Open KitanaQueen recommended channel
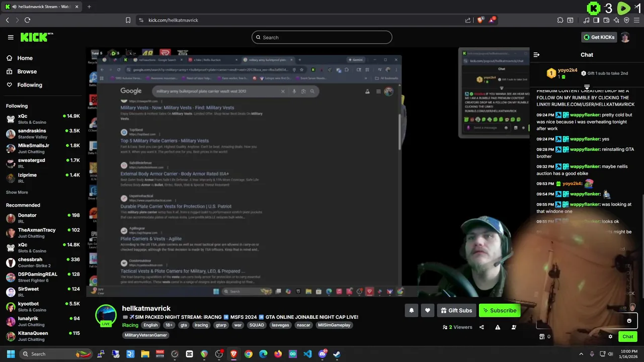This screenshot has height=362, width=644. pos(43,336)
